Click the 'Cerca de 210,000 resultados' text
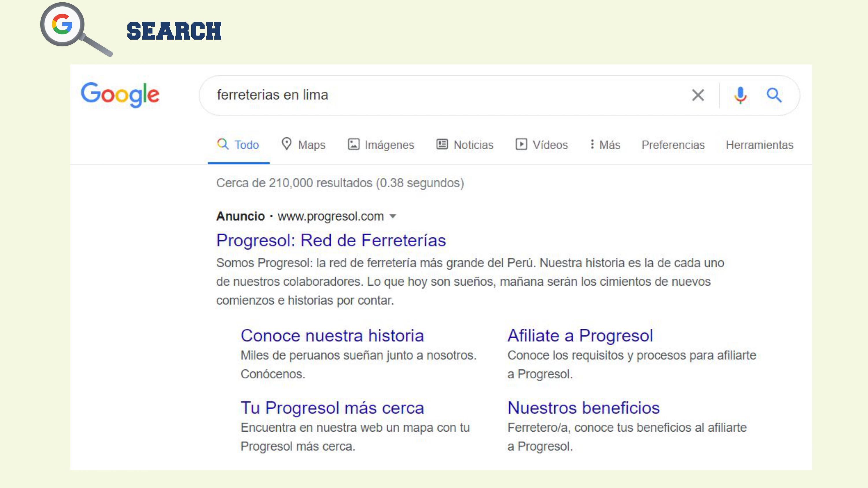 (x=340, y=183)
